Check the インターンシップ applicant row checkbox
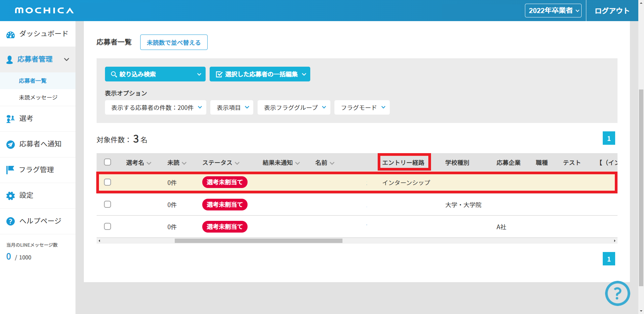The width and height of the screenshot is (644, 314). pos(107,182)
